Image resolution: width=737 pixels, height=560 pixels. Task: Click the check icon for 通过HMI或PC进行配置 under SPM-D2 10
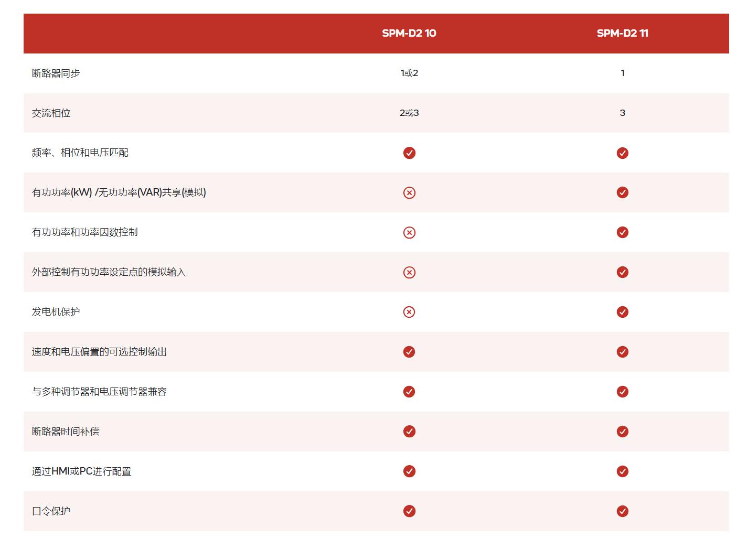click(409, 471)
